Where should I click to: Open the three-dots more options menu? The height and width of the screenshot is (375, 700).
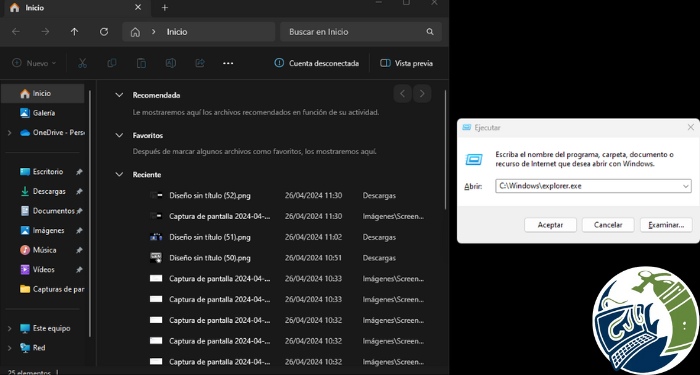[x=228, y=63]
